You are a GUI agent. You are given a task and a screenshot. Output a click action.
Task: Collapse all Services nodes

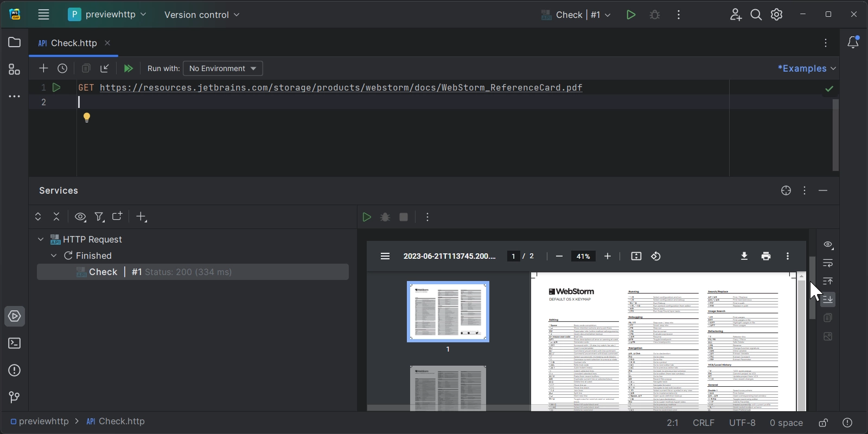coord(56,217)
